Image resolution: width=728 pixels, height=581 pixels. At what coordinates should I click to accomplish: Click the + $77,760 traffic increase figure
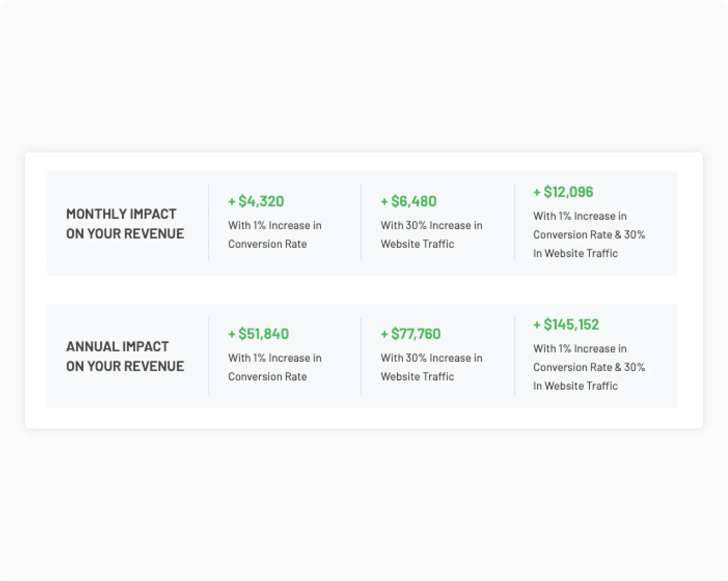tap(411, 334)
